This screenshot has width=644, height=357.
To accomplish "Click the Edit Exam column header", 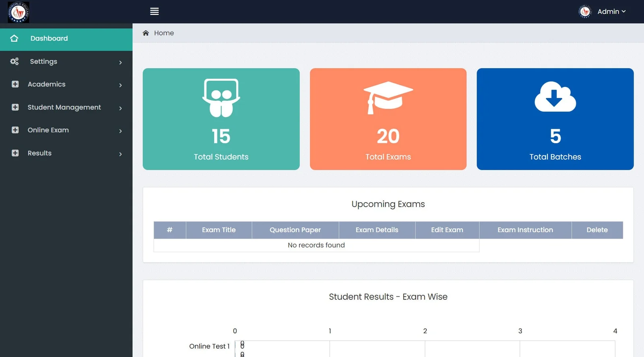I will 447,230.
